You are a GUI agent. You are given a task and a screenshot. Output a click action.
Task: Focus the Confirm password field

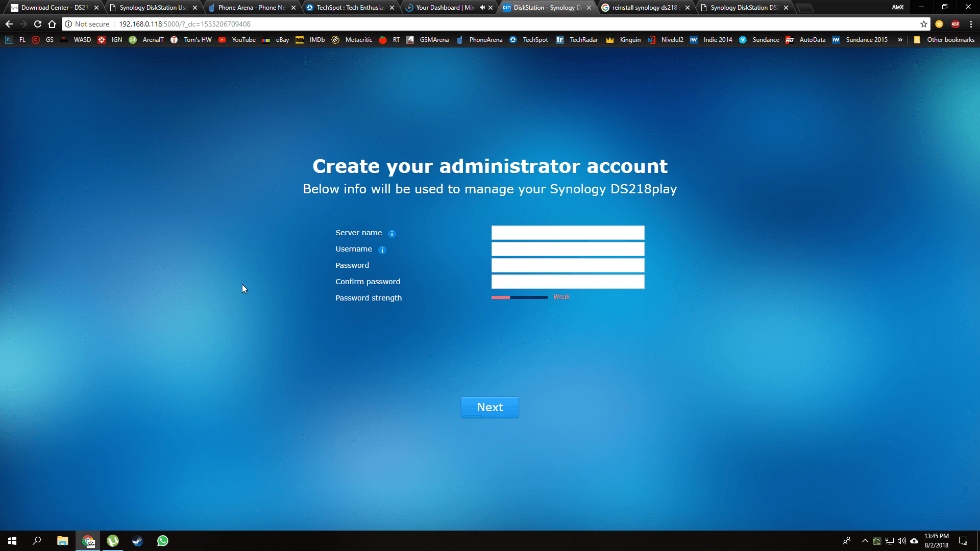point(568,282)
